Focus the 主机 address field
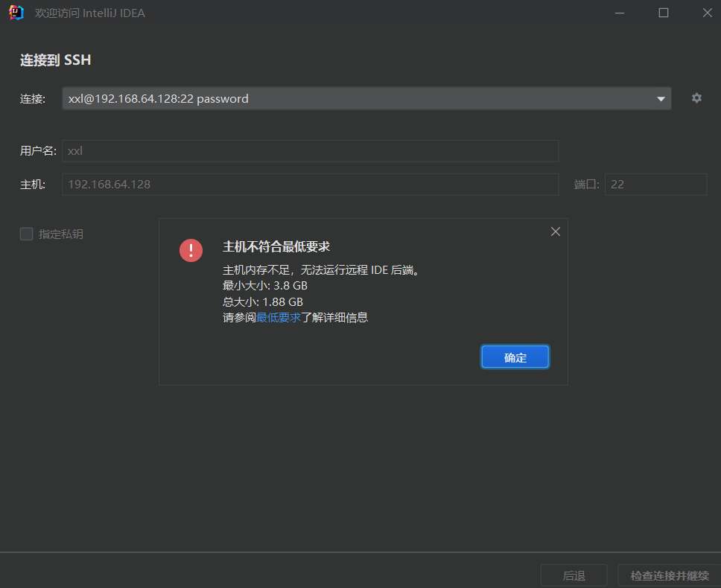The width and height of the screenshot is (721, 588). tap(311, 184)
